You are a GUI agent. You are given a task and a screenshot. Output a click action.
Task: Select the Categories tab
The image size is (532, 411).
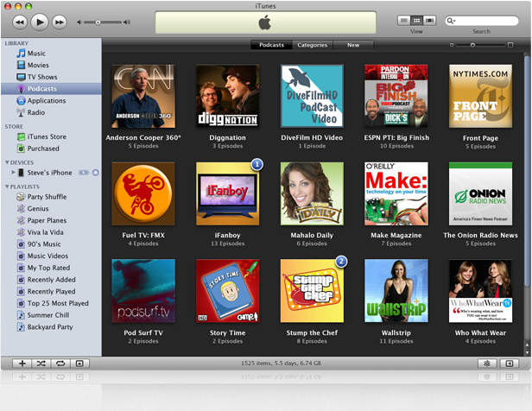tap(313, 45)
